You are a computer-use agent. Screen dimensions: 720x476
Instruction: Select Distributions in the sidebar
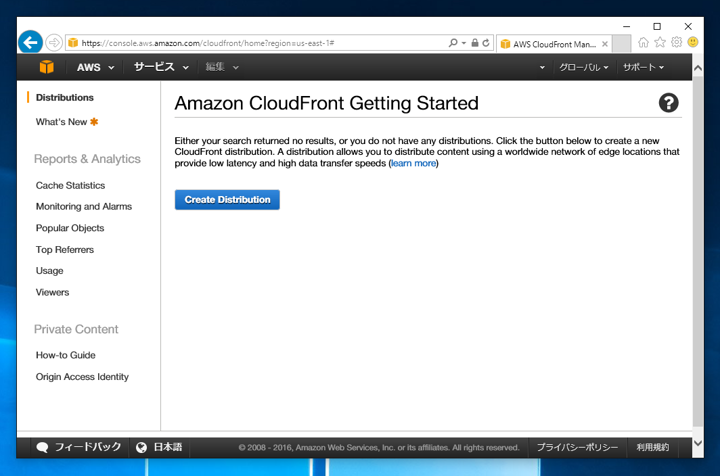click(x=65, y=97)
